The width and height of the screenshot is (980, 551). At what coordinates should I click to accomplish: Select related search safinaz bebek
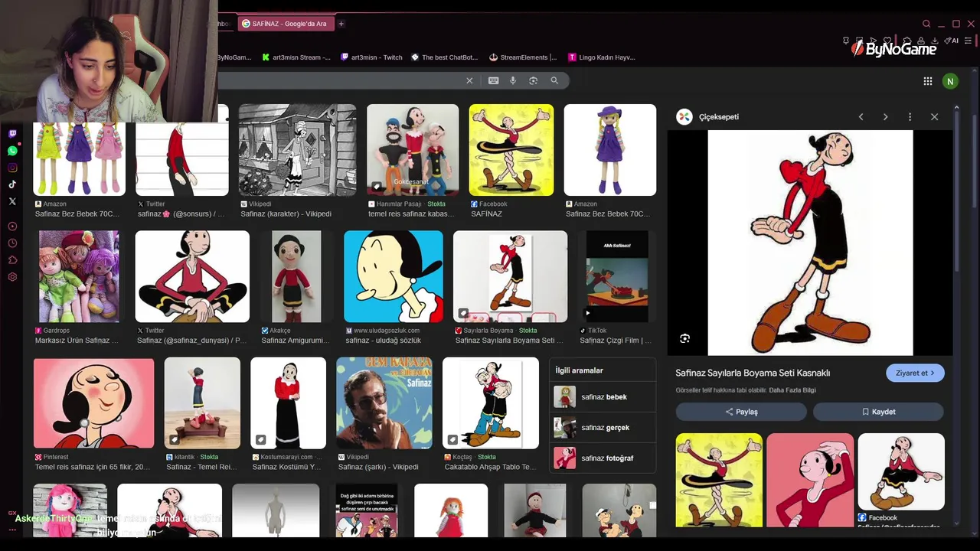tap(603, 397)
